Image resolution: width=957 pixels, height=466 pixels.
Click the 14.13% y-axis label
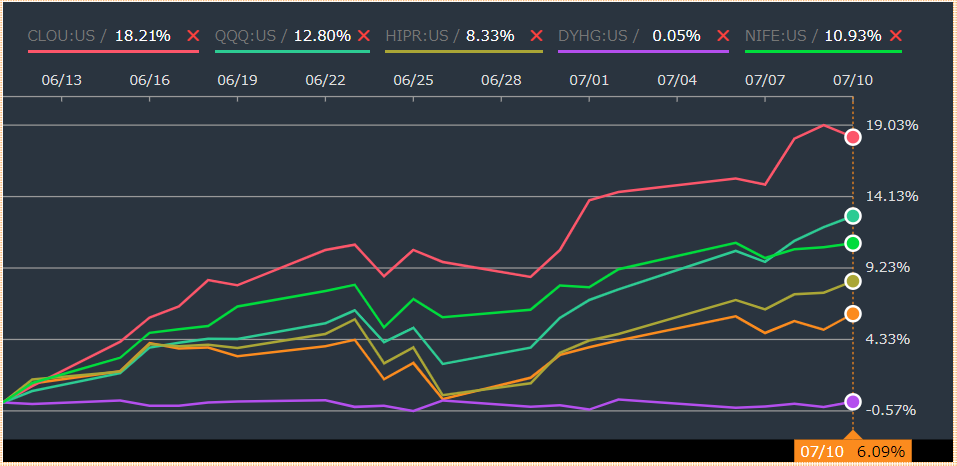click(892, 196)
